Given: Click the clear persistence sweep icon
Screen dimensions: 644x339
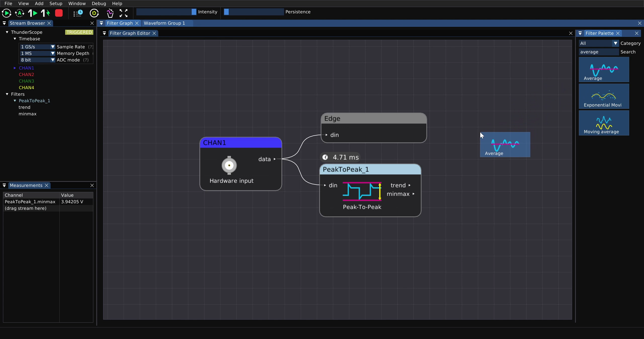Looking at the screenshot, I should pos(110,13).
